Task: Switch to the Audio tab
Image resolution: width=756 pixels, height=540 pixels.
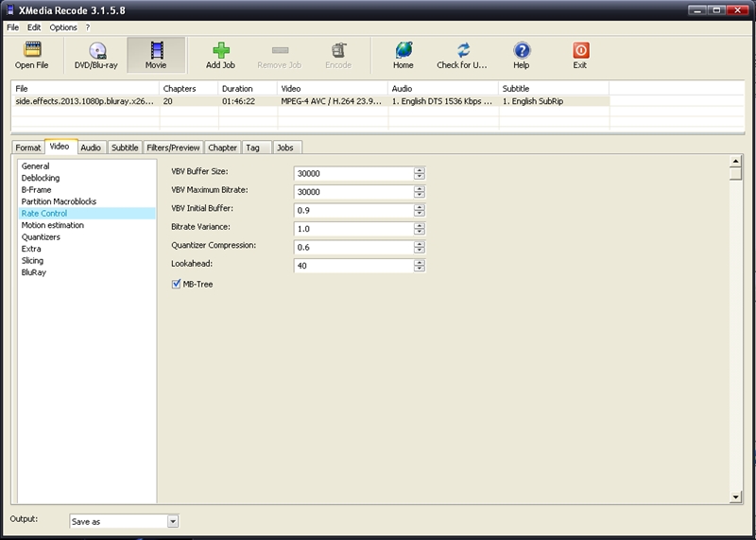Action: [91, 148]
